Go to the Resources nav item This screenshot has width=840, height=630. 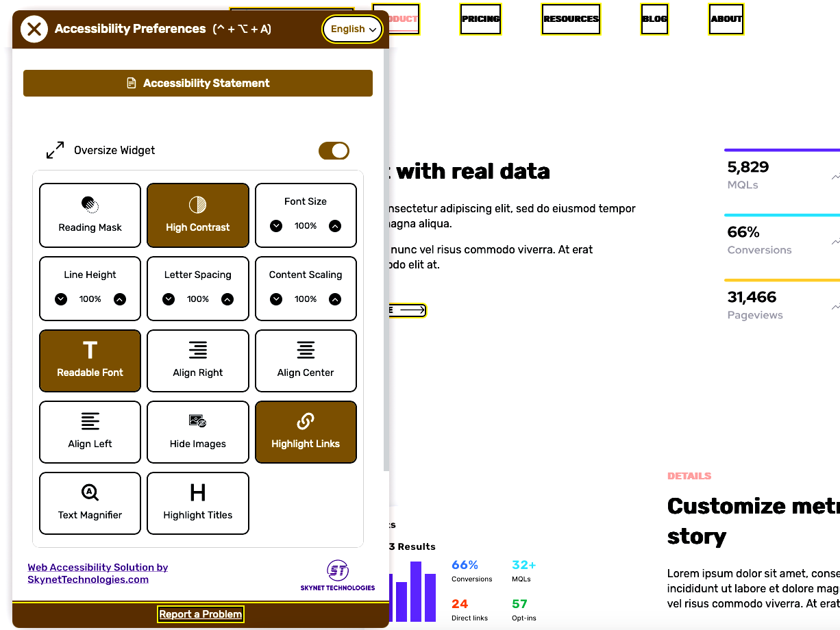point(571,19)
